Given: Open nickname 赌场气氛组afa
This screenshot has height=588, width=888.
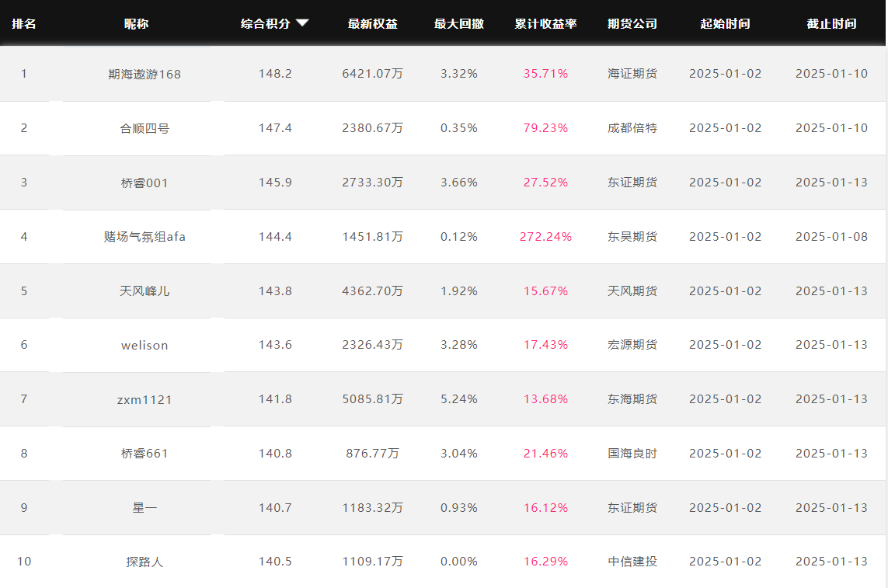Looking at the screenshot, I should pos(145,237).
